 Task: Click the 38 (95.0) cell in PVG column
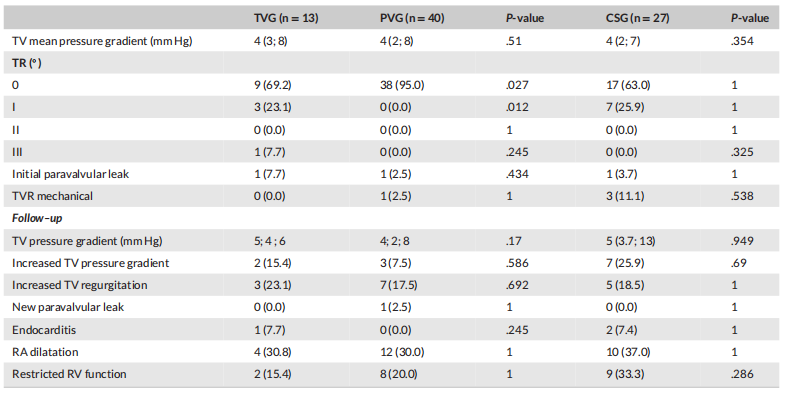pyautogui.click(x=402, y=85)
